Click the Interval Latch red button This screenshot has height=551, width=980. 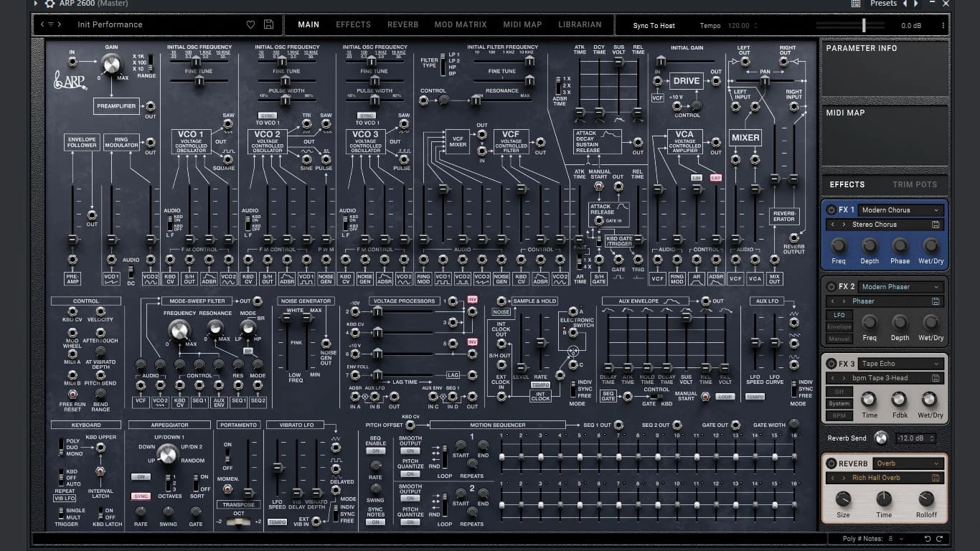click(x=100, y=471)
